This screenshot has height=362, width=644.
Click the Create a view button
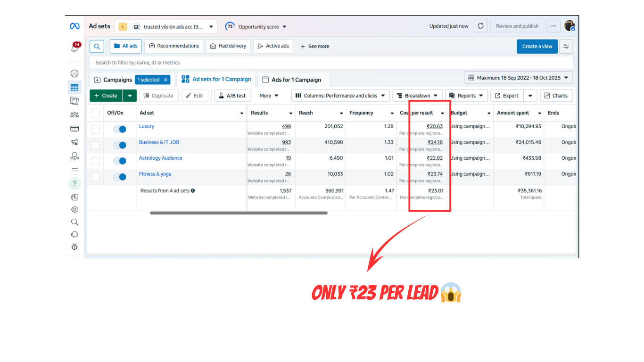click(x=537, y=47)
